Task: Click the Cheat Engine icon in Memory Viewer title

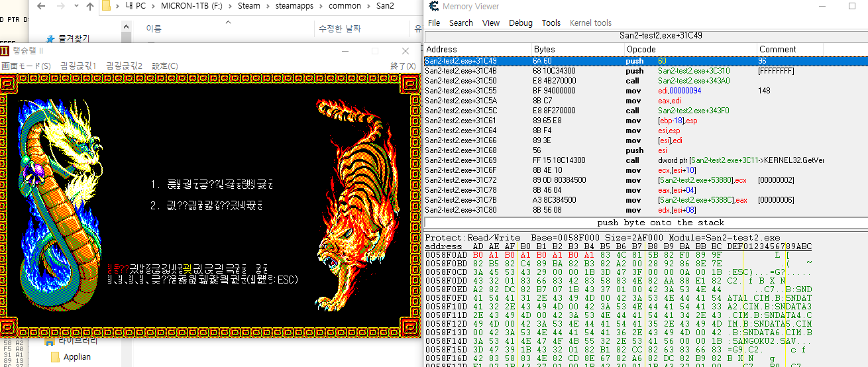Action: coord(433,6)
